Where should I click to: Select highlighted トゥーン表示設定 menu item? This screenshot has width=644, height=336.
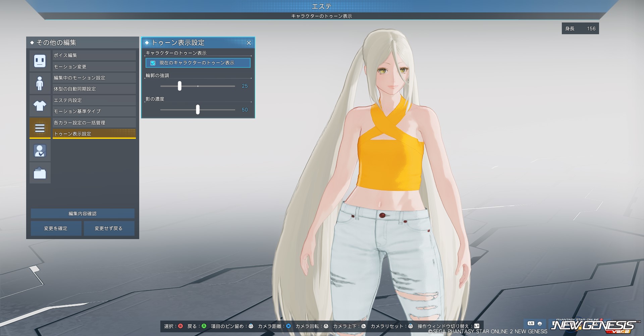pyautogui.click(x=94, y=133)
